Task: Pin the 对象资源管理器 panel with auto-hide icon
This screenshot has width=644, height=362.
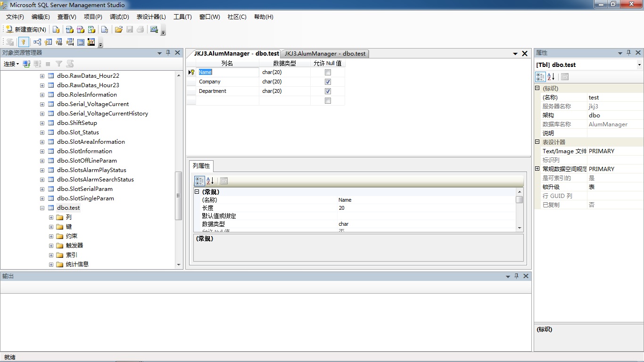Action: [x=168, y=53]
